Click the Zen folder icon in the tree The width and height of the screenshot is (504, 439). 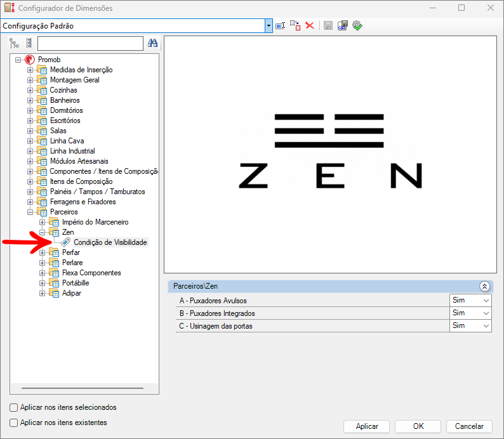point(54,232)
